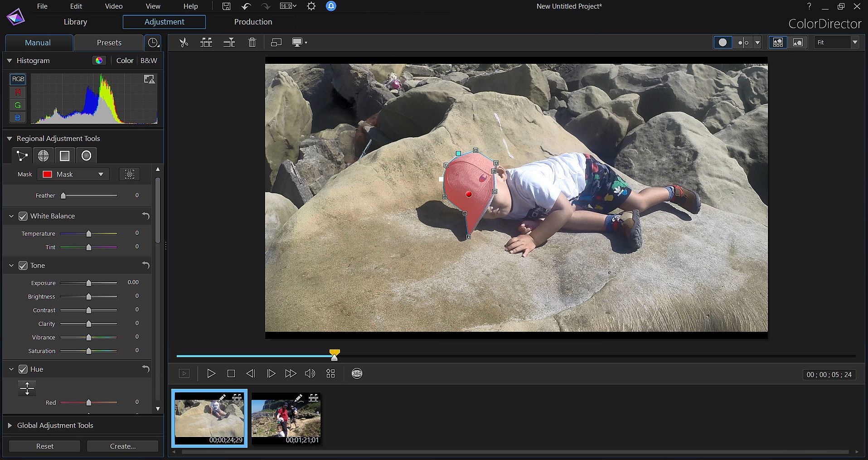This screenshot has width=868, height=460.
Task: Click the split scissors icon in toolbar
Action: pyautogui.click(x=184, y=43)
